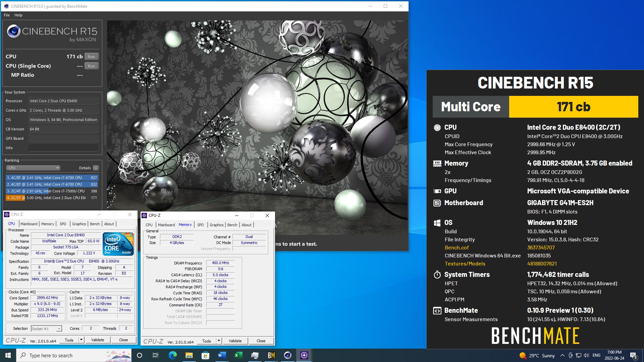Open the Windows Start menu
The height and width of the screenshot is (362, 644).
(8, 355)
